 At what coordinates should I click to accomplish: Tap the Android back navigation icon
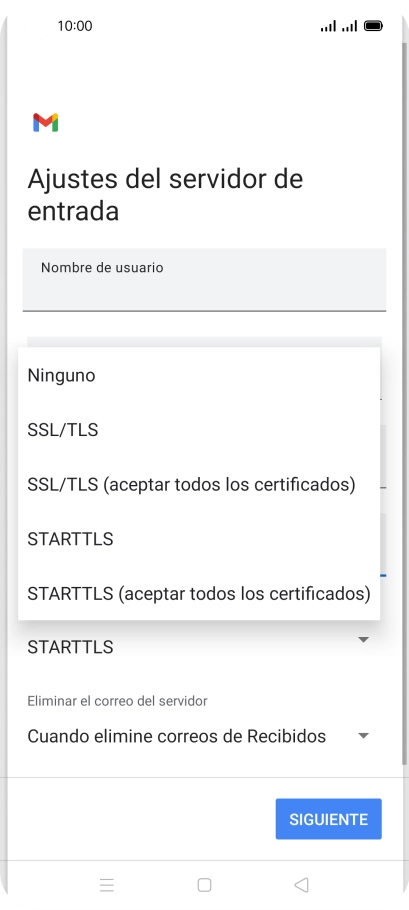pos(301,884)
